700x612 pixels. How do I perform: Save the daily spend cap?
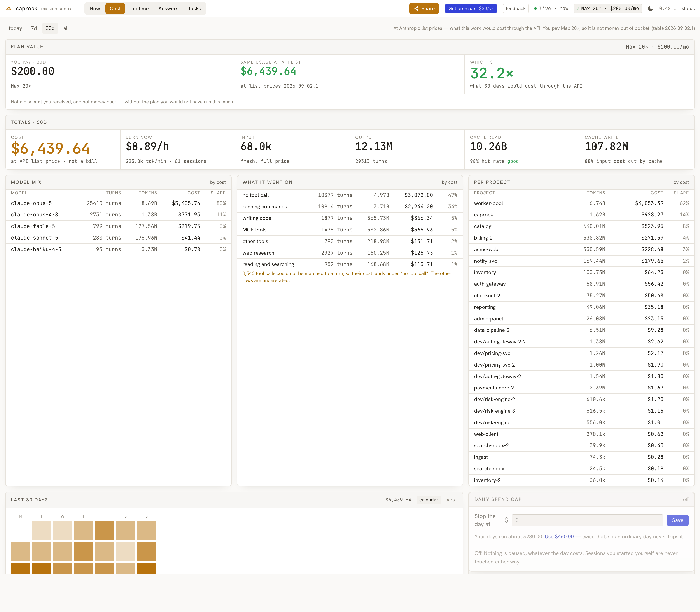(x=677, y=520)
